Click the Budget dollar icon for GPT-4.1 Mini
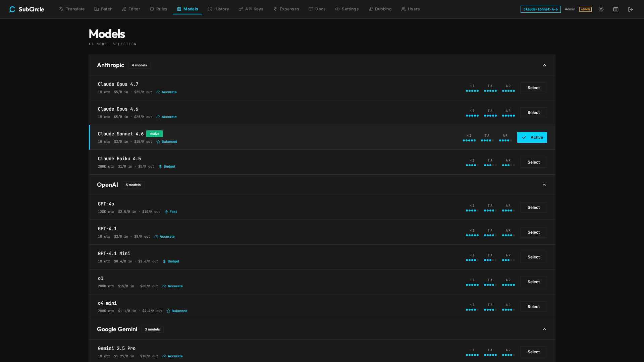 (164, 261)
